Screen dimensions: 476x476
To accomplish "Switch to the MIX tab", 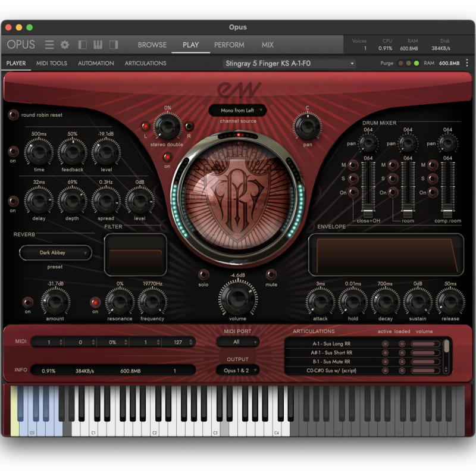I will point(267,45).
